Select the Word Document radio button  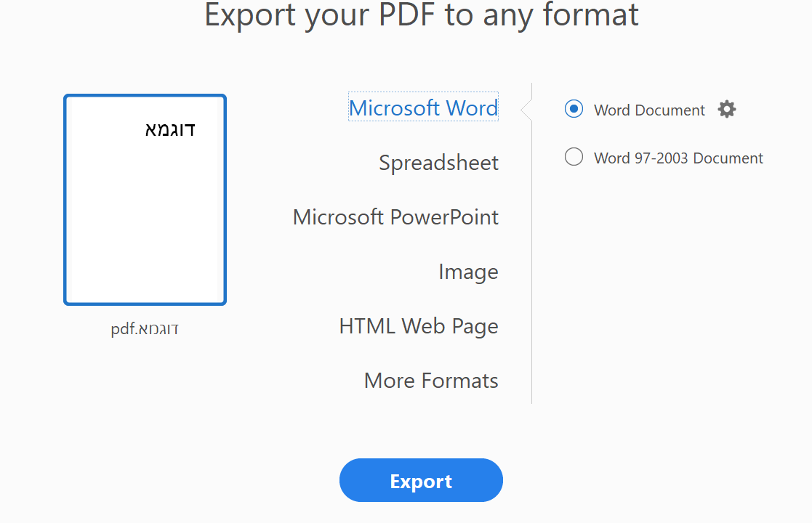pos(574,109)
